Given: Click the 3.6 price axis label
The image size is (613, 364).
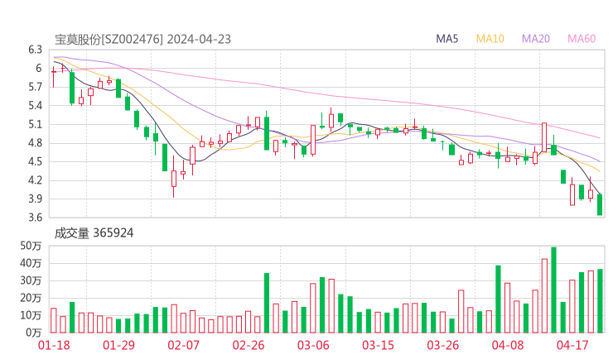Looking at the screenshot, I should click(35, 218).
